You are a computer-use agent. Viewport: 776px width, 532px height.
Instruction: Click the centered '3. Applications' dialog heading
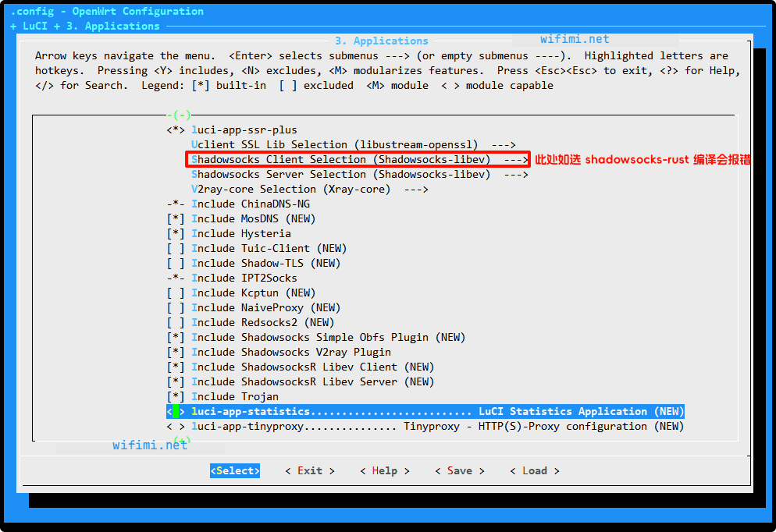(382, 41)
